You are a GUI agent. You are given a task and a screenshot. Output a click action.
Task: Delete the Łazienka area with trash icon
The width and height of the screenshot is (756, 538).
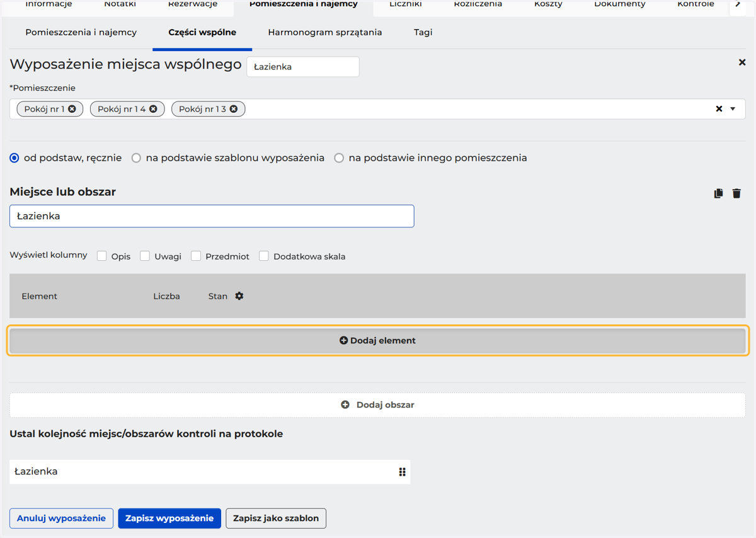(x=736, y=193)
